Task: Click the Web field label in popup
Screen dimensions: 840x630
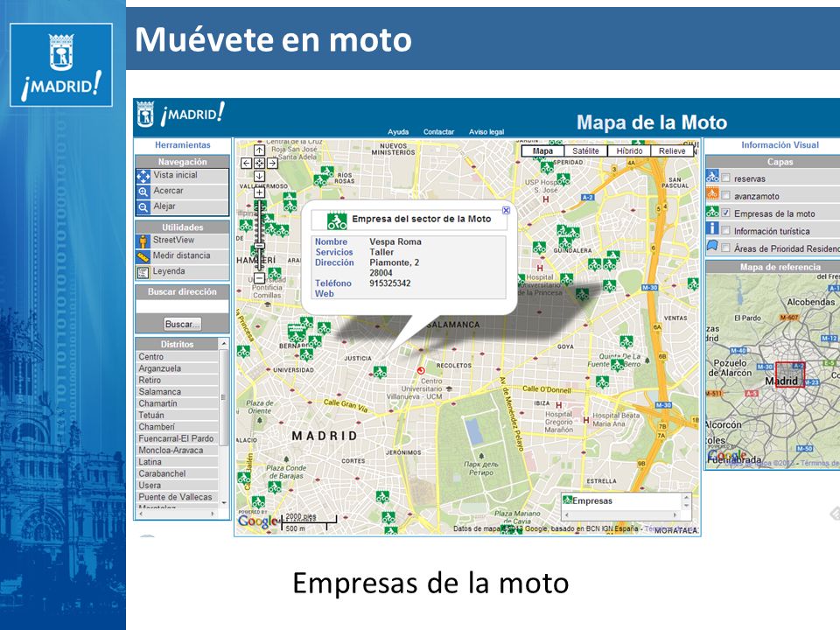Action: point(324,294)
